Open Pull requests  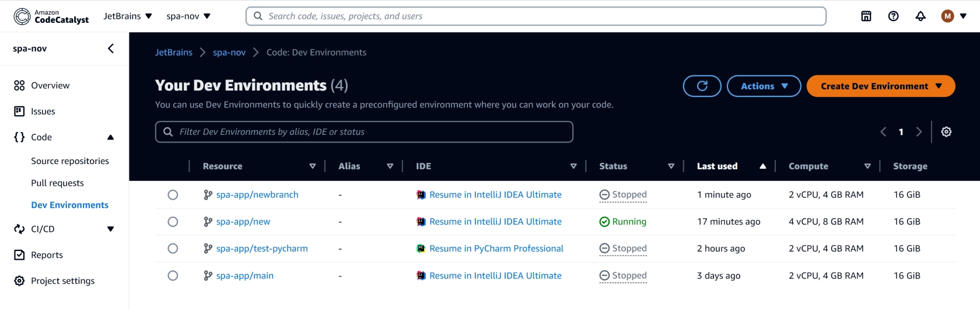(57, 183)
